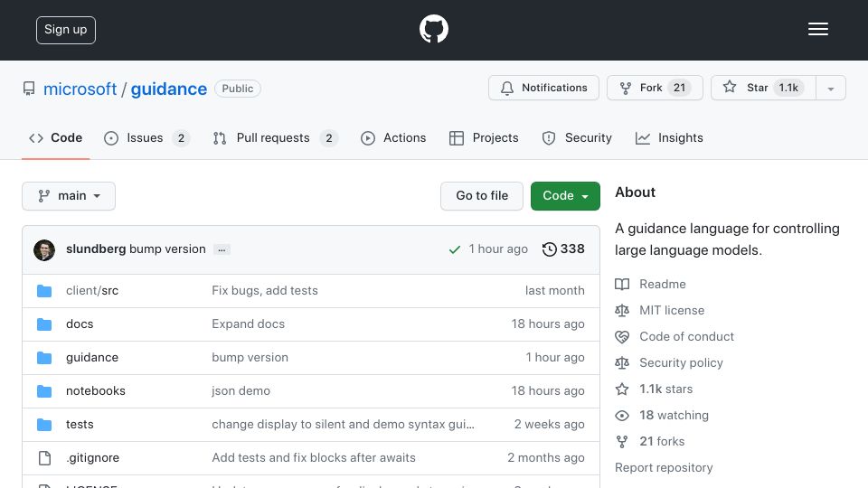Click the heart icon beside Code of conduct

[622, 336]
